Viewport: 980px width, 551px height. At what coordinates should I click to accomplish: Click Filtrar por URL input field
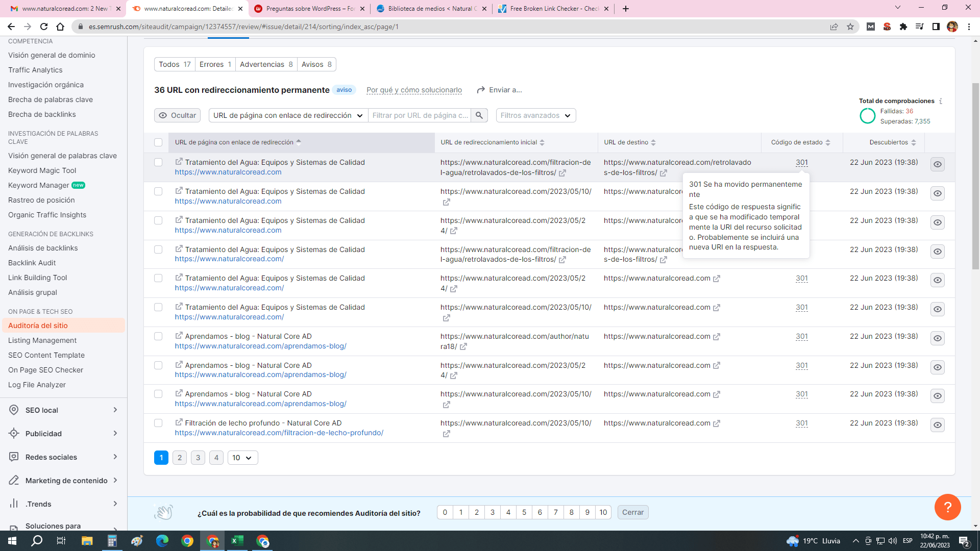tap(420, 115)
